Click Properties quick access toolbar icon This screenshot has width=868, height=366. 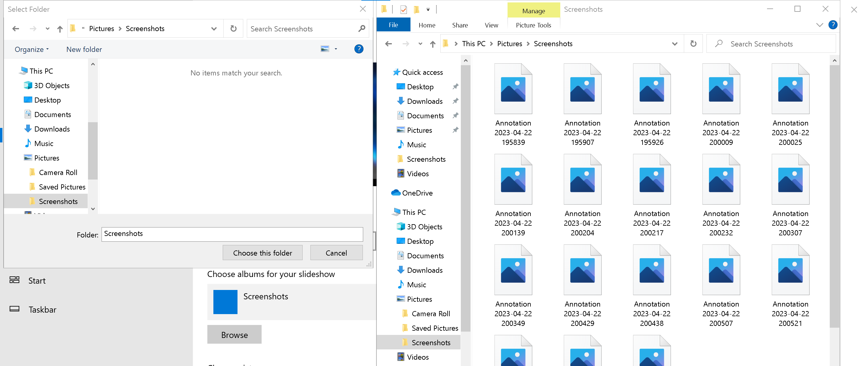pos(403,9)
